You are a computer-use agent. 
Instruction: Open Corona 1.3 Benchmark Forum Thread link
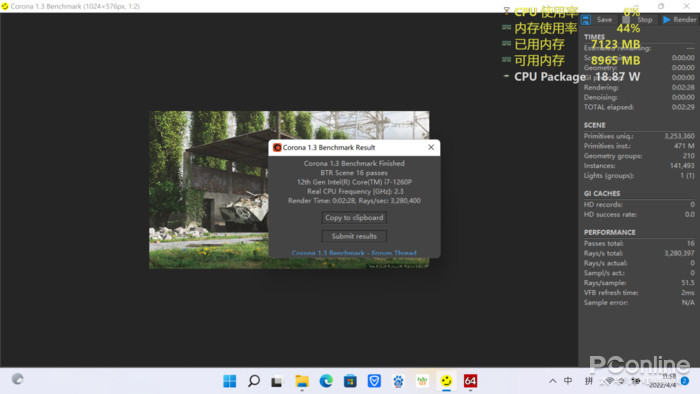click(354, 253)
